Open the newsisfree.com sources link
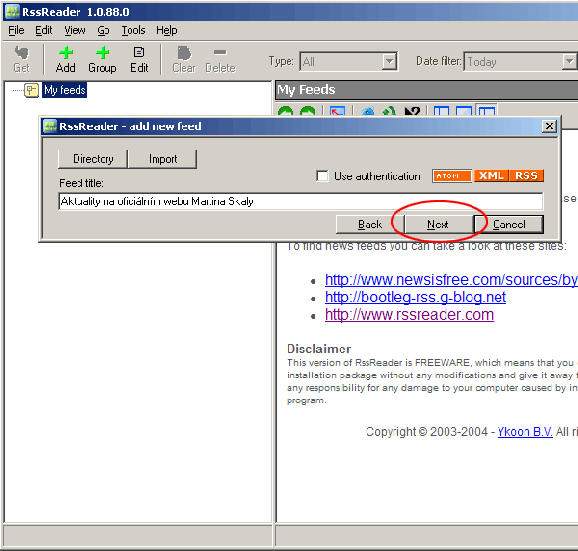Screen dimensions: 578x551 (451, 280)
